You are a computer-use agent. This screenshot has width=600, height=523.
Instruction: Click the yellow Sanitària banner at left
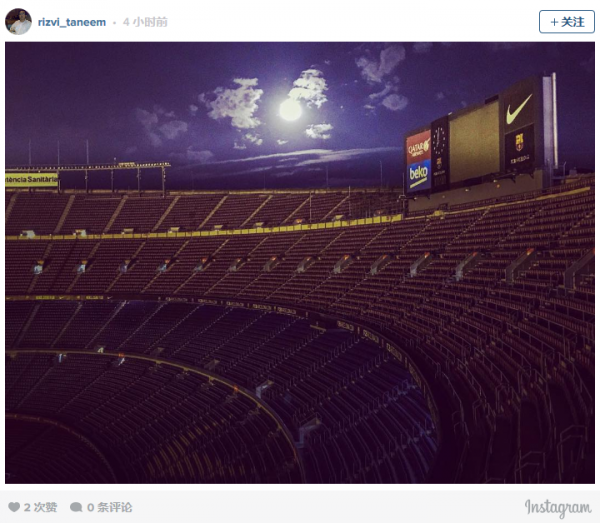(31, 180)
